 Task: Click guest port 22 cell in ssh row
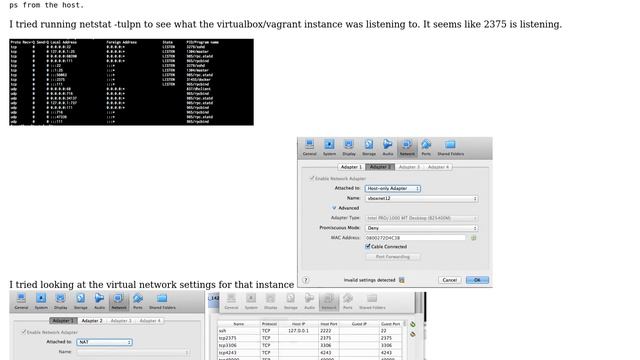pos(391,331)
